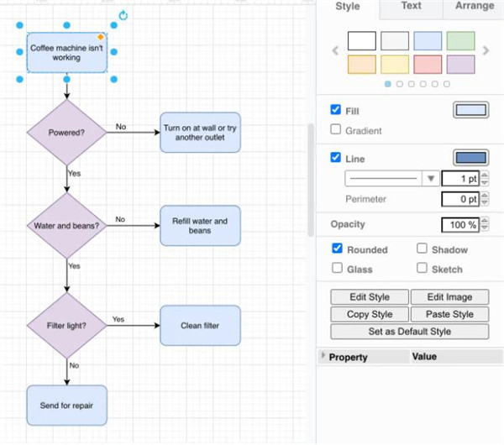The height and width of the screenshot is (445, 504).
Task: Pick the light red style swatch
Action: point(427,64)
